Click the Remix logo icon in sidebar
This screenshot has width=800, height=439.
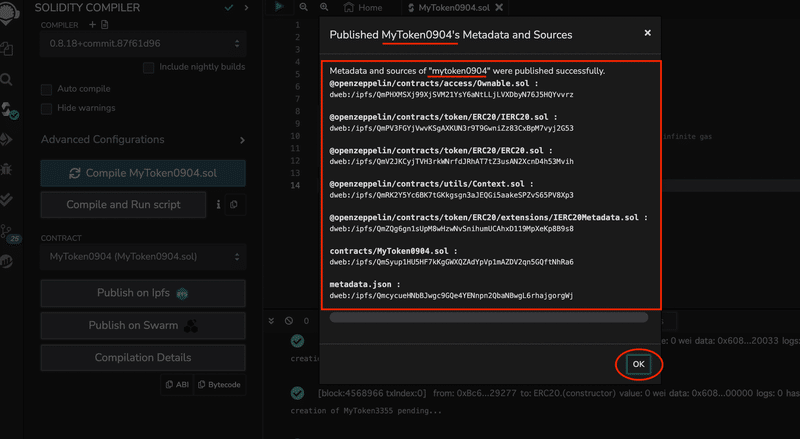point(9,12)
